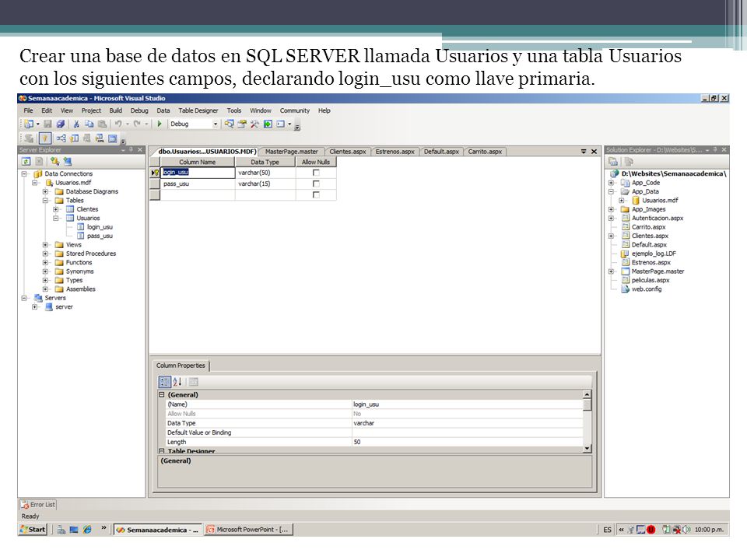The height and width of the screenshot is (560, 747).
Task: Click the Alphabetical sort icon in Column Properties
Action: tap(177, 381)
